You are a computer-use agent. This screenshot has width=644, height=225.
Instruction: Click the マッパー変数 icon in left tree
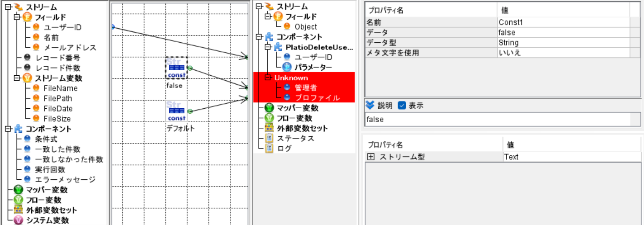[18, 190]
